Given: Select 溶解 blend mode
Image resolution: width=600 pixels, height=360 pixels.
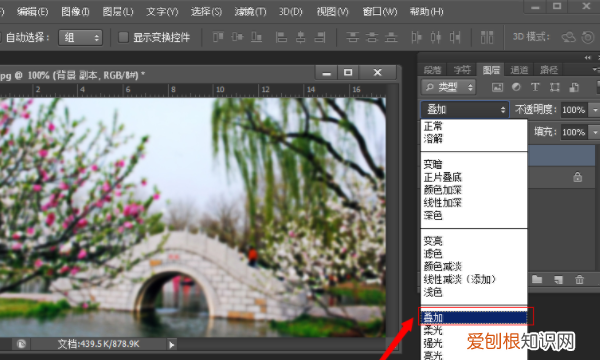Looking at the screenshot, I should coord(474,138).
